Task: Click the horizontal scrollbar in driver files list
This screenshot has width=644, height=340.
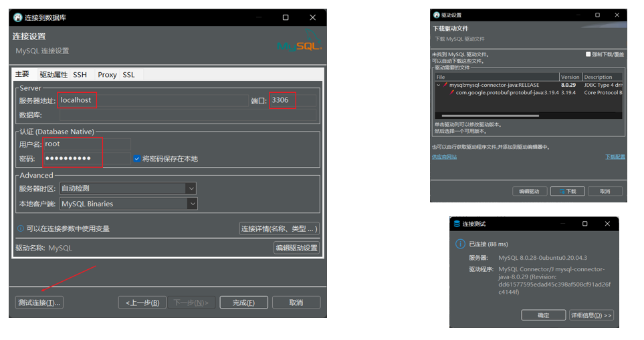Action: tap(490, 116)
